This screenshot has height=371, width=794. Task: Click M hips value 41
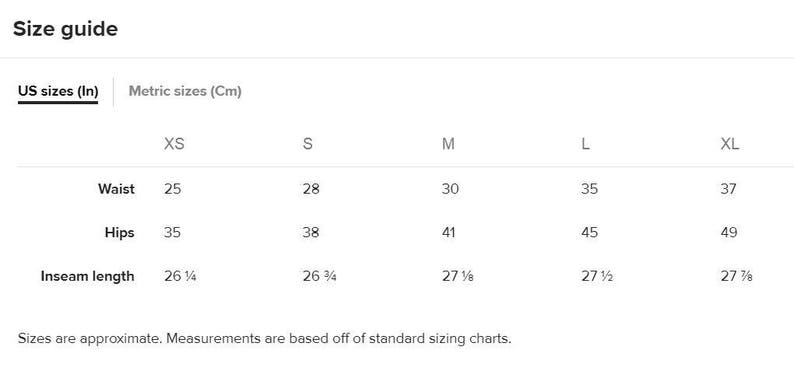(x=448, y=233)
